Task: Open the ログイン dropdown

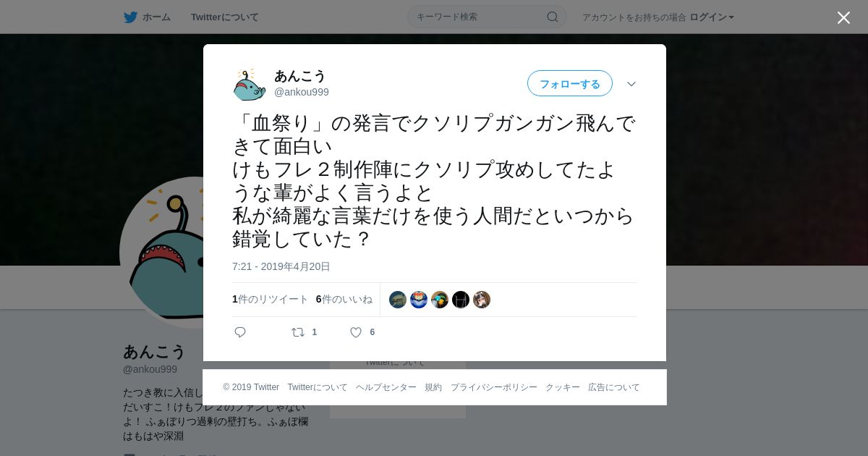Action: (712, 17)
